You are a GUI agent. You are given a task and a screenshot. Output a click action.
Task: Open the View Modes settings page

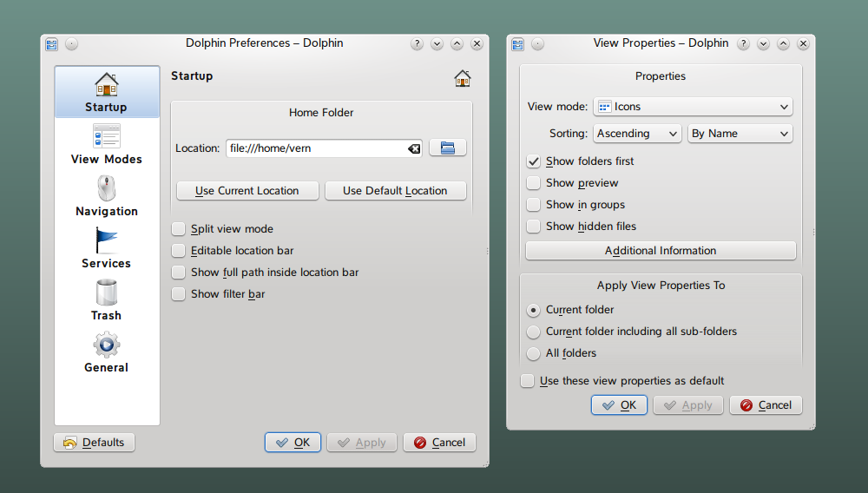tap(106, 144)
